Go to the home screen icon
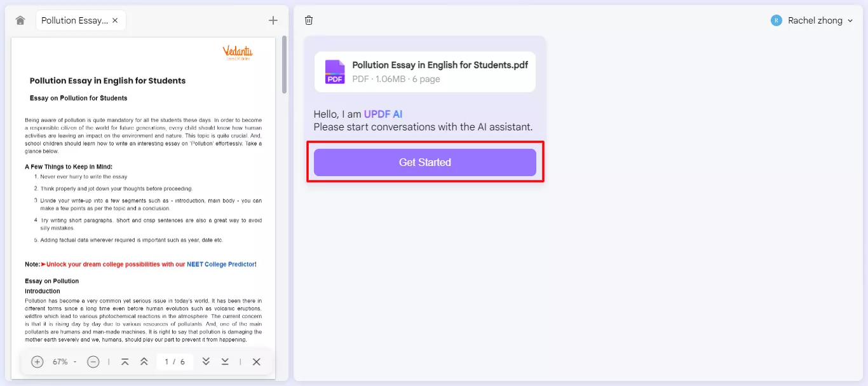The image size is (868, 386). 20,20
